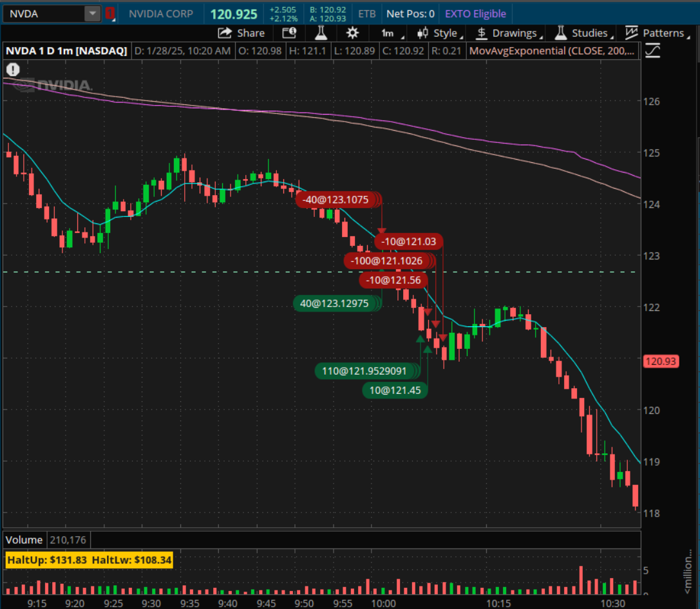The image size is (700, 609).
Task: Type-focus the NVDA symbol input field
Action: pos(44,14)
